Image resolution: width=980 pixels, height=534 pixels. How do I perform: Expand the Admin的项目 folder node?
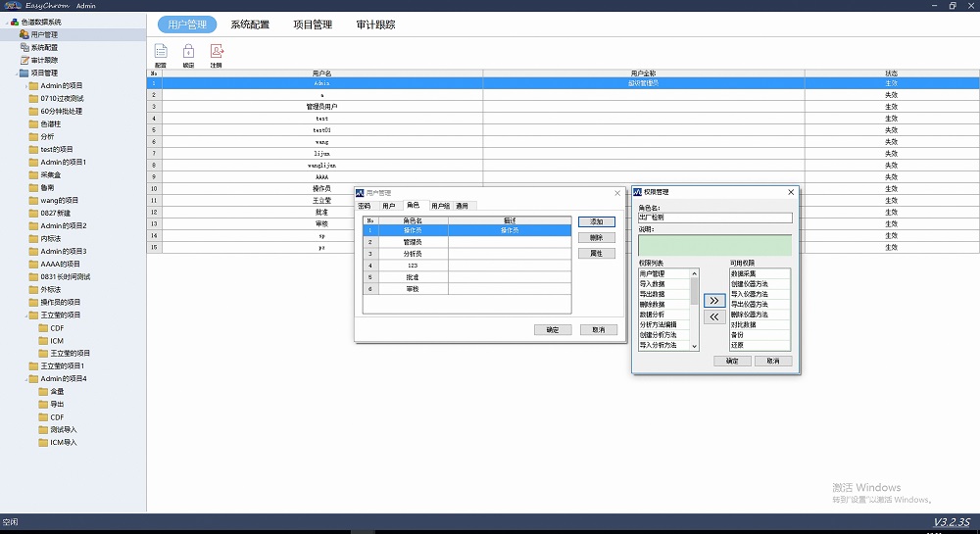[25, 86]
